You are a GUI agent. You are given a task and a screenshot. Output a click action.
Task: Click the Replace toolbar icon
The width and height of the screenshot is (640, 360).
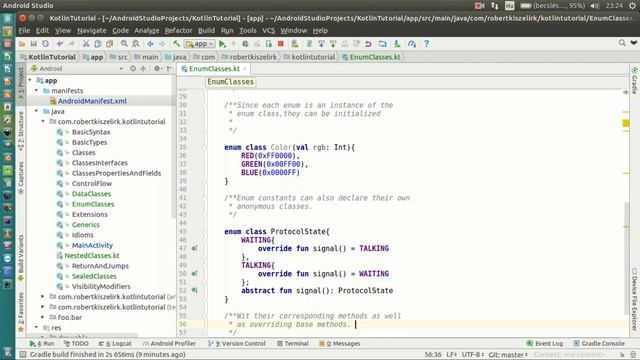136,44
